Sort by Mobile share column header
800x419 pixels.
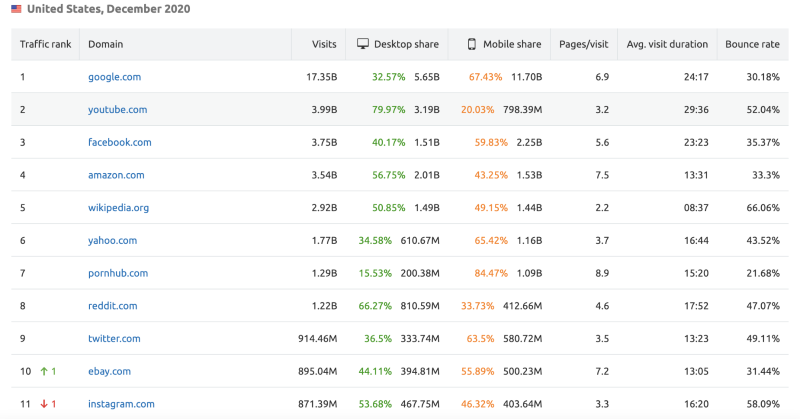(512, 44)
